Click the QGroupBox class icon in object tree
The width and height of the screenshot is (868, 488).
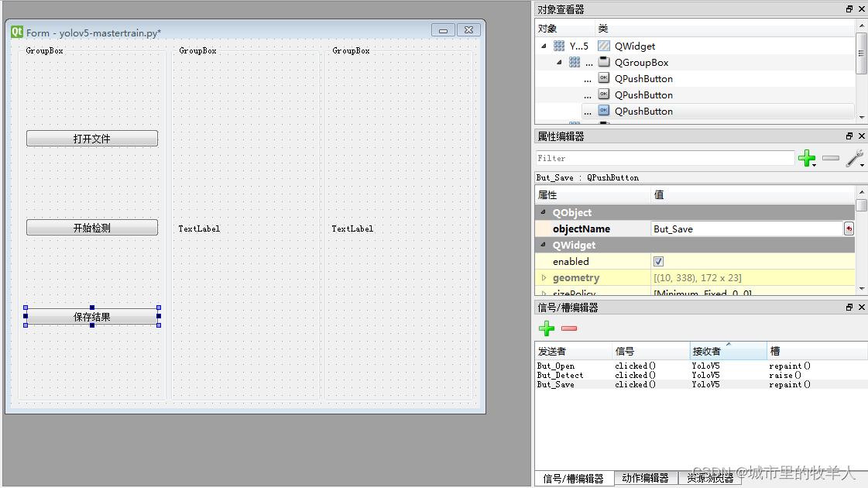click(x=604, y=62)
